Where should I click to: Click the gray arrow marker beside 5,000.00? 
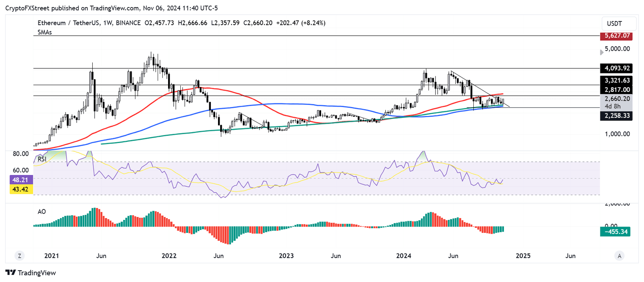(602, 52)
